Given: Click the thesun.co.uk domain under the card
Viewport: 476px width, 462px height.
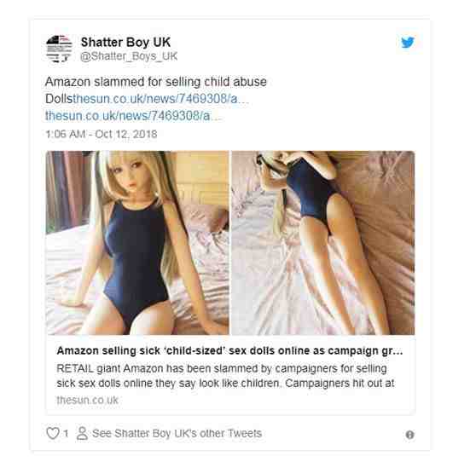Looking at the screenshot, I should (x=87, y=400).
